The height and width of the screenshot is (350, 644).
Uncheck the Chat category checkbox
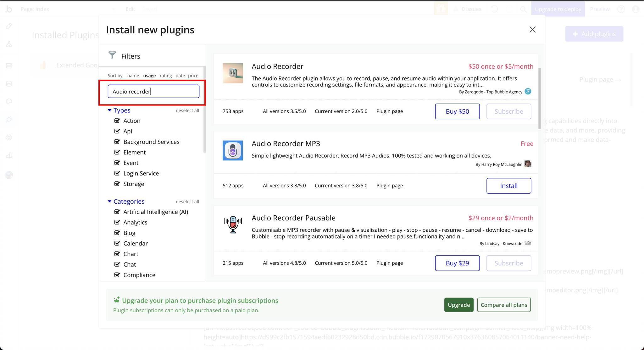coord(117,264)
